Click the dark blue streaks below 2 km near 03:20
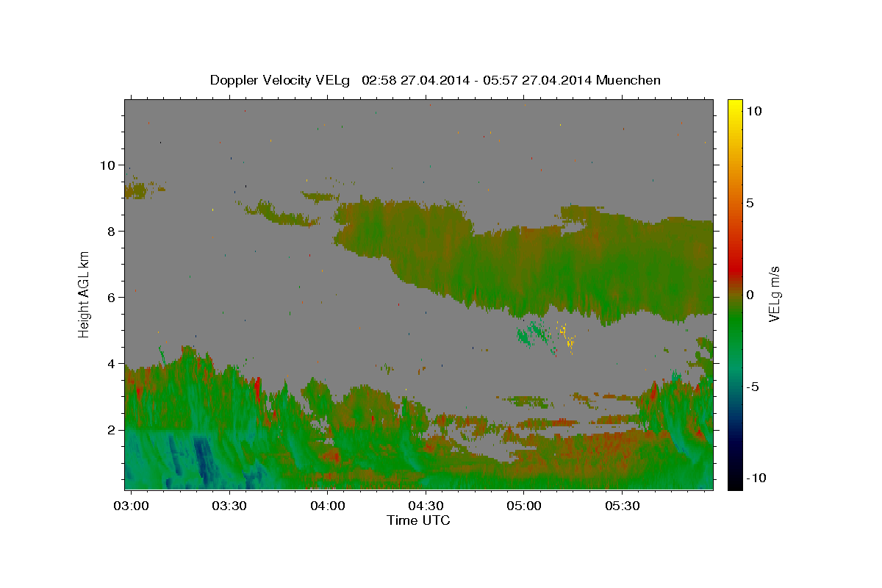882x588 pixels. (201, 458)
